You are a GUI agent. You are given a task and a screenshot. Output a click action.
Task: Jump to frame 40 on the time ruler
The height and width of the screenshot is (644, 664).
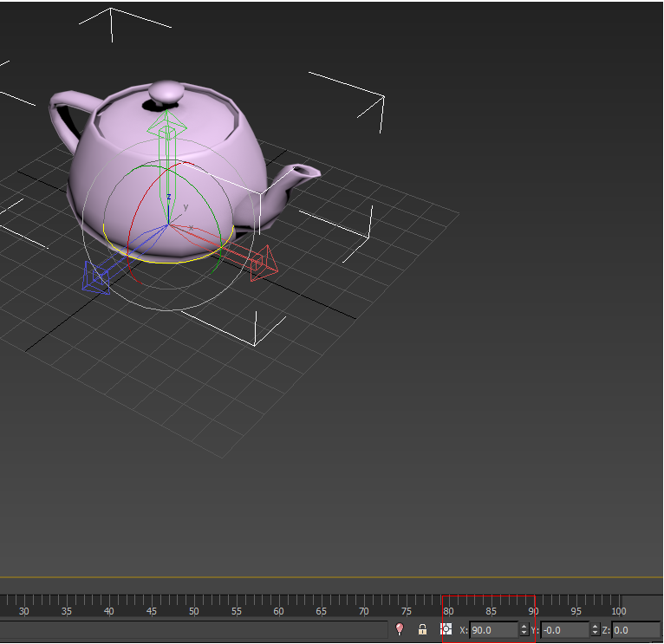click(109, 611)
